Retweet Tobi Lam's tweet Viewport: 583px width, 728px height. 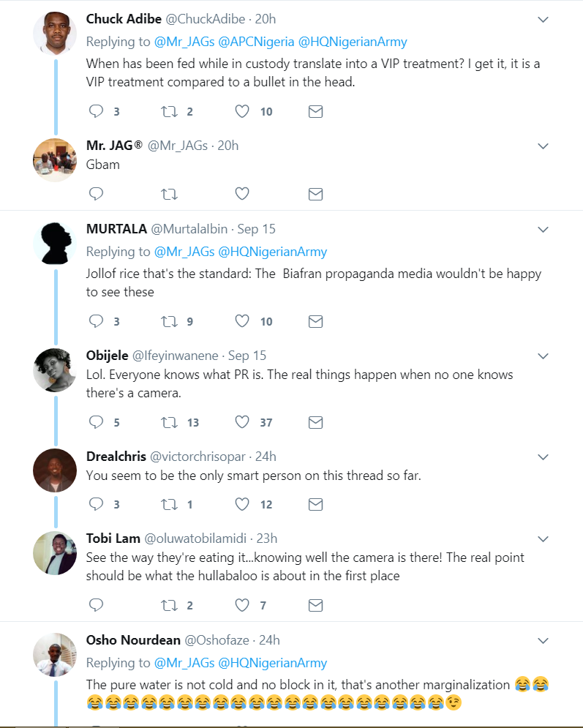169,605
